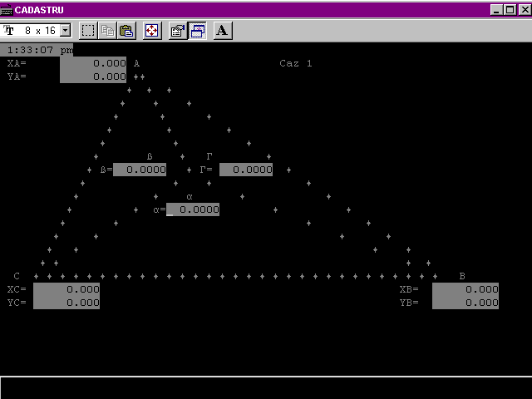Open the Font settings 'A' icon
The height and width of the screenshot is (399, 532).
point(222,31)
